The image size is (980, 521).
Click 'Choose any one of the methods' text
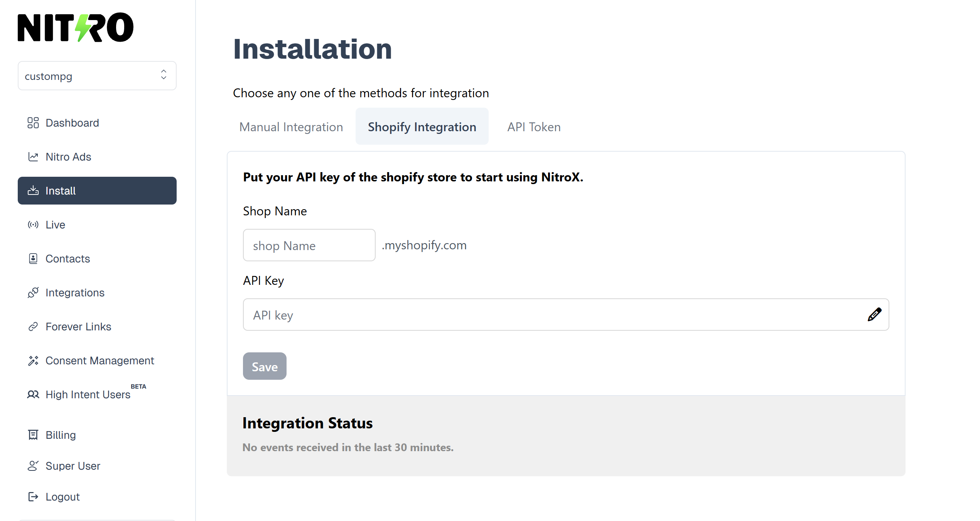click(361, 93)
